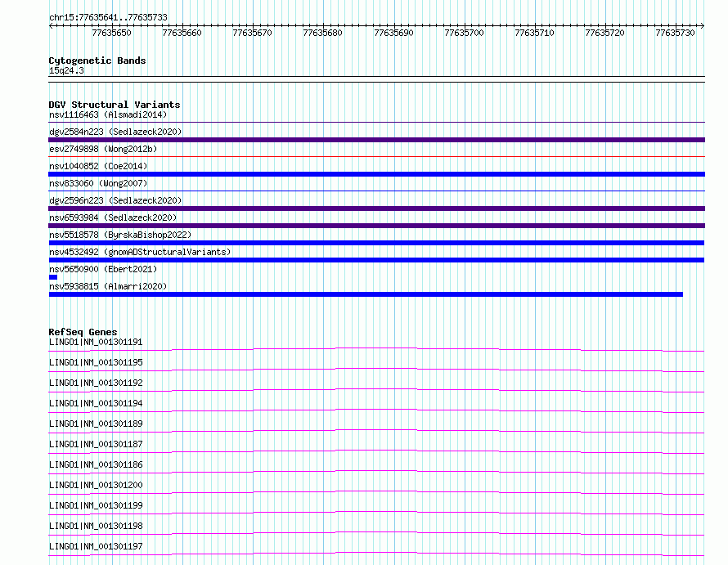Select the 15q24.3 band label
Image resolution: width=728 pixels, height=565 pixels.
click(x=66, y=70)
